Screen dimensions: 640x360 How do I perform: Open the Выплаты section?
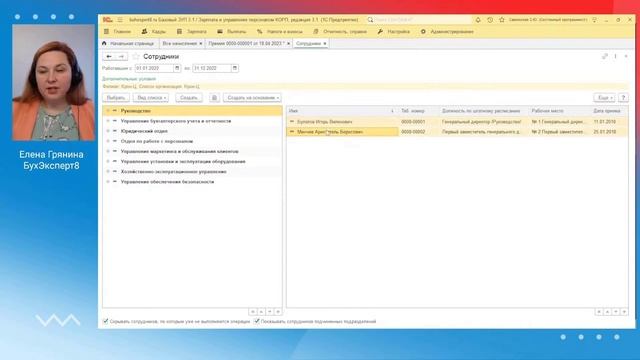click(x=232, y=31)
